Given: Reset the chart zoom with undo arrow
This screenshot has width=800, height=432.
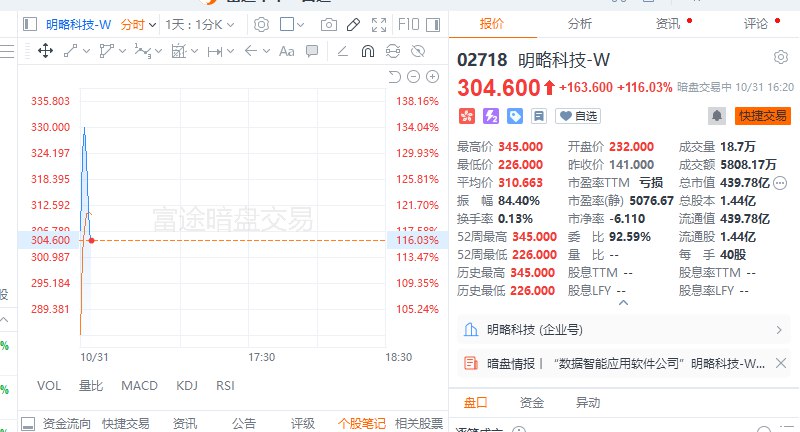Looking at the screenshot, I should point(394,77).
